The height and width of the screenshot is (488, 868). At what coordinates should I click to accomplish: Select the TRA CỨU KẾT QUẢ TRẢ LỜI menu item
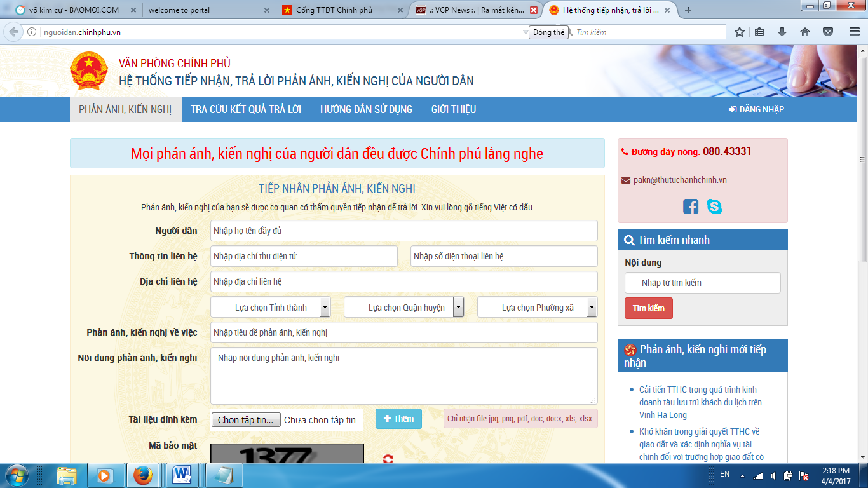(x=247, y=109)
